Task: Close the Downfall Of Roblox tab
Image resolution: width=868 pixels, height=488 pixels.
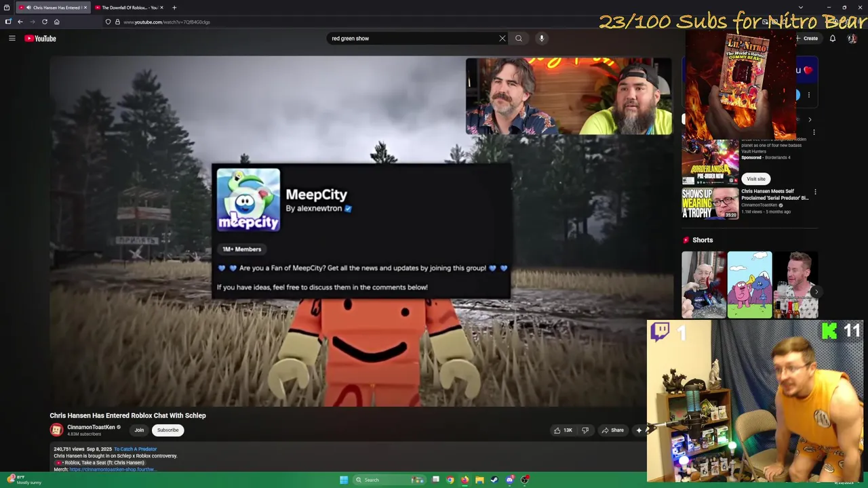Action: pyautogui.click(x=163, y=7)
